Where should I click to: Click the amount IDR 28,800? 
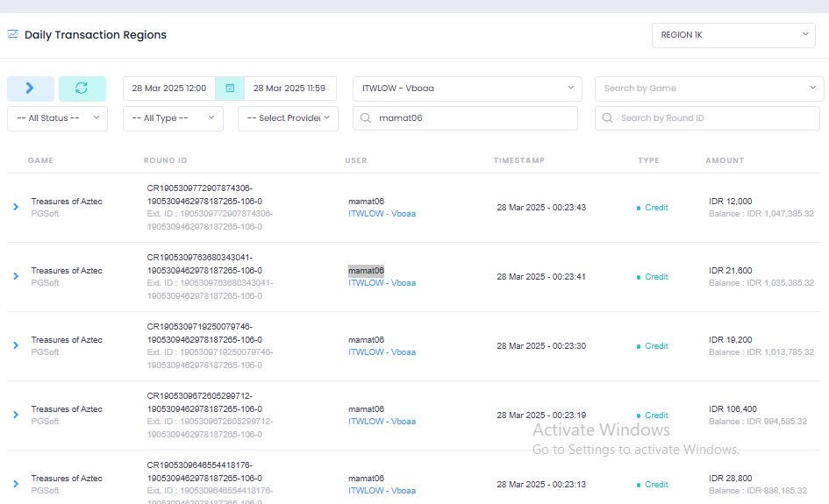point(730,478)
